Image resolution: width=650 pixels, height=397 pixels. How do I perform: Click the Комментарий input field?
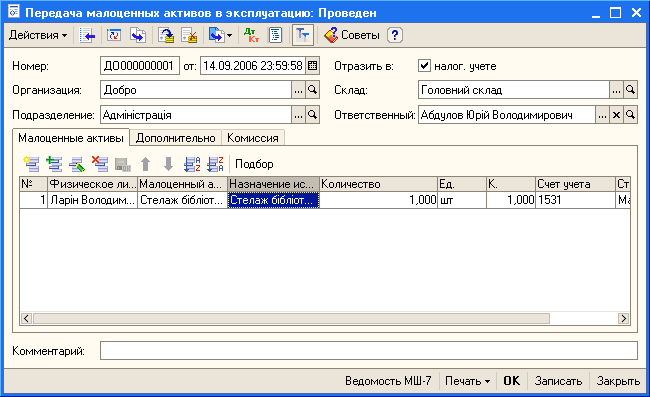click(369, 351)
